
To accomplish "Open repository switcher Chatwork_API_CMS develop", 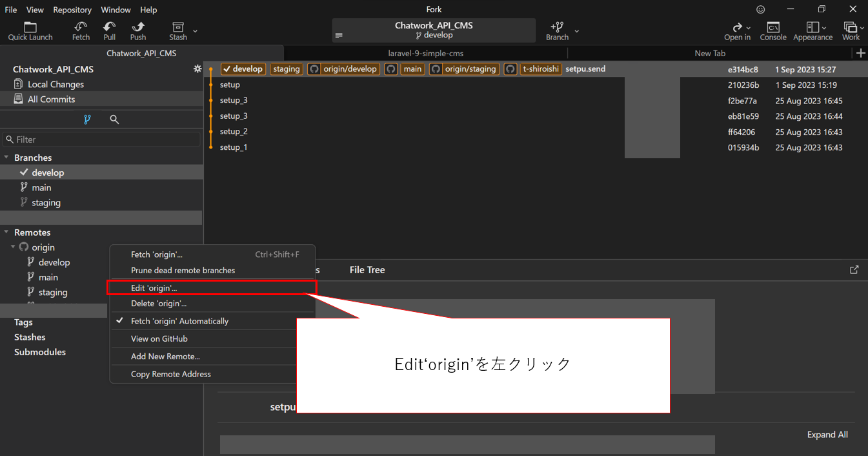I will point(434,30).
